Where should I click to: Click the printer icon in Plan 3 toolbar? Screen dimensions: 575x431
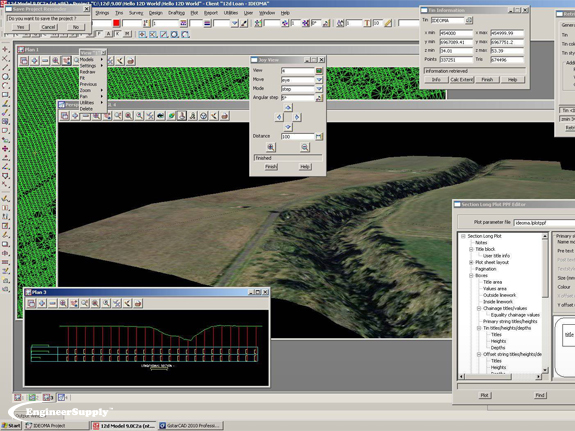(138, 303)
